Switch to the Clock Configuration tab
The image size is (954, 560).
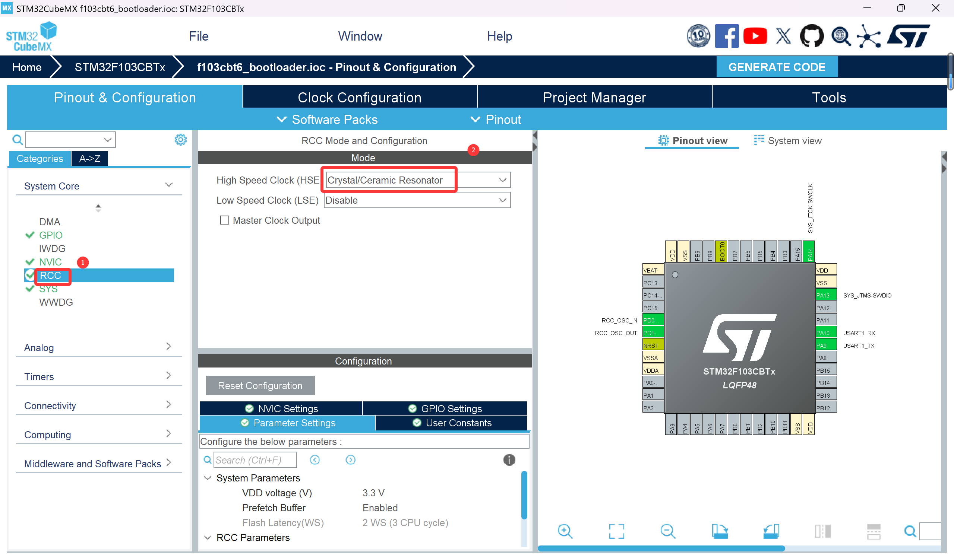pyautogui.click(x=359, y=97)
